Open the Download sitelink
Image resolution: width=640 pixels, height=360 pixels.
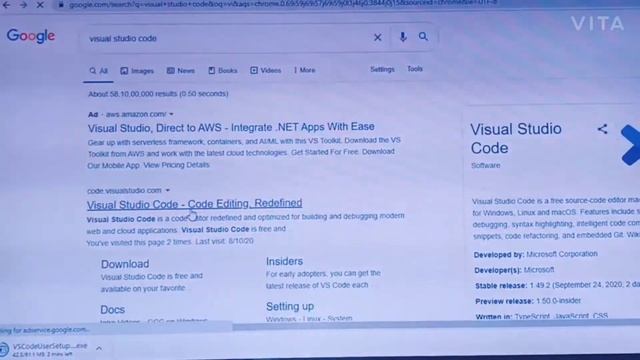(x=125, y=264)
